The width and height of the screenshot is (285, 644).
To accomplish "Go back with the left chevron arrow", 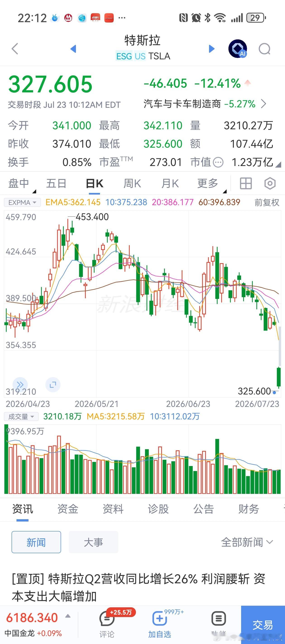I will coord(15,48).
